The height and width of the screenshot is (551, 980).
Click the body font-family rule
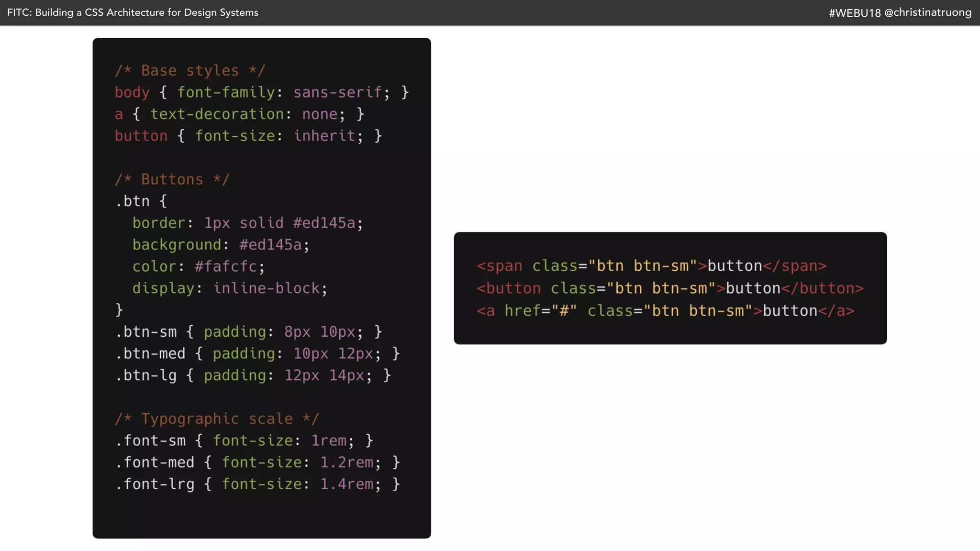click(x=261, y=92)
